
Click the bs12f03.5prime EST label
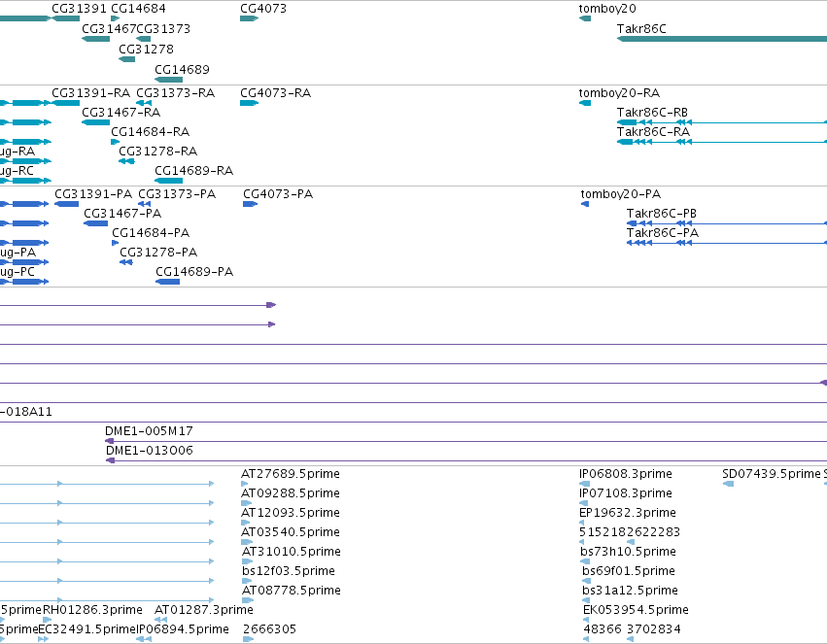click(289, 571)
